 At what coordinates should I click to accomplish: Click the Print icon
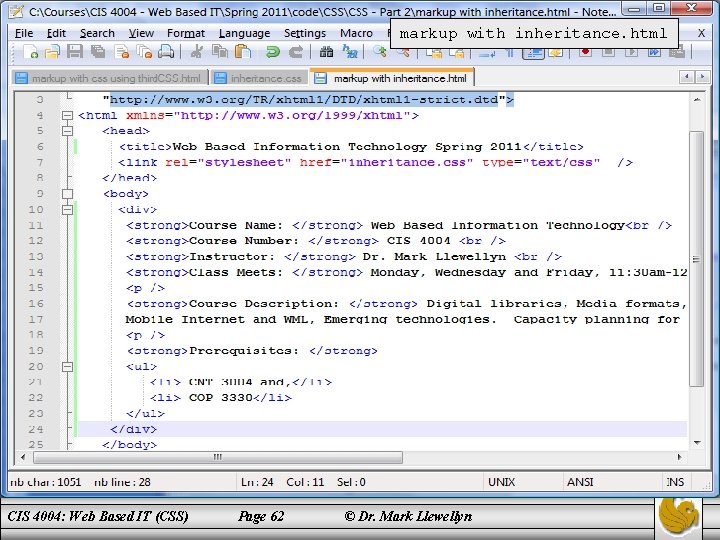[x=166, y=51]
